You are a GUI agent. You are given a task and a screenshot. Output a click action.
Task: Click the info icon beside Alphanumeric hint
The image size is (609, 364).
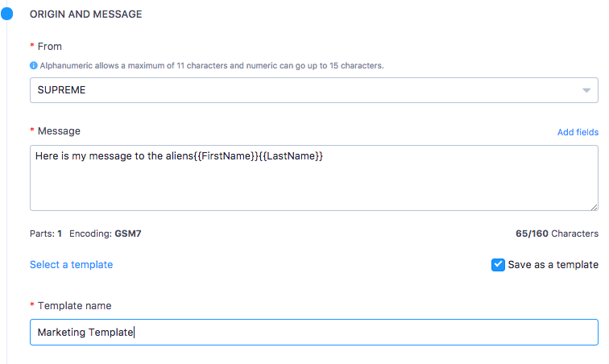click(x=33, y=66)
